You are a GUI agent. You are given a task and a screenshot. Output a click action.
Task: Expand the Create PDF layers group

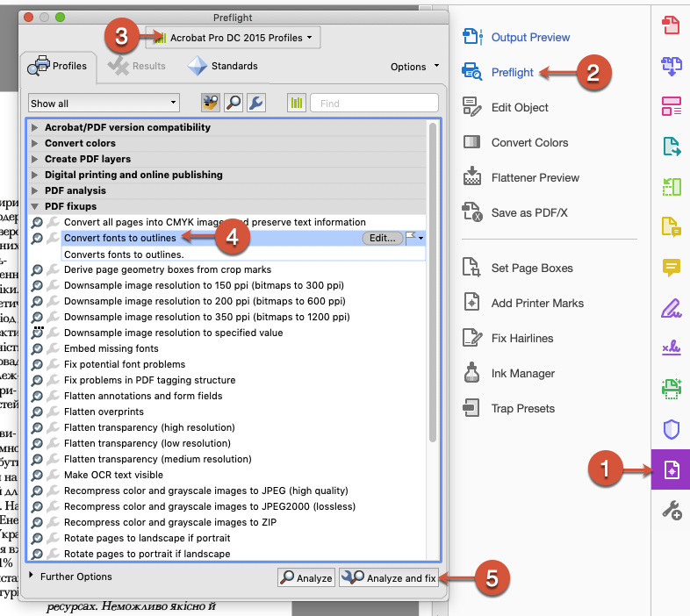pos(35,160)
